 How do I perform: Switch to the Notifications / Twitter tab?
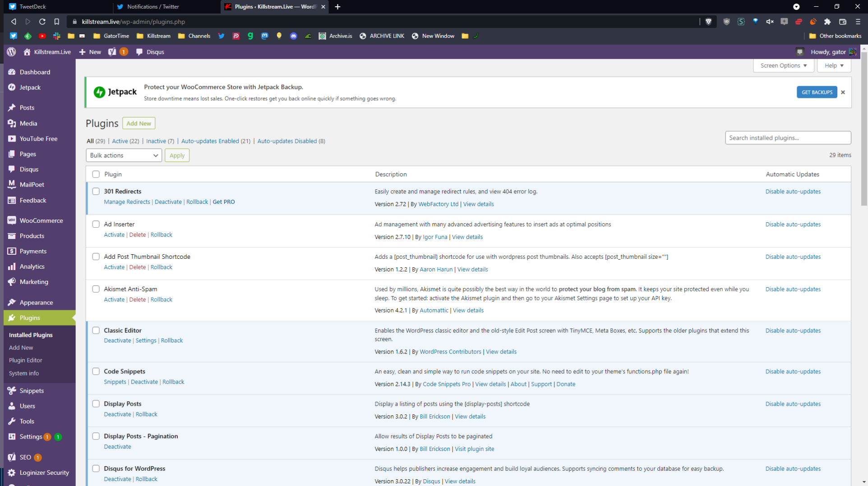coord(166,7)
